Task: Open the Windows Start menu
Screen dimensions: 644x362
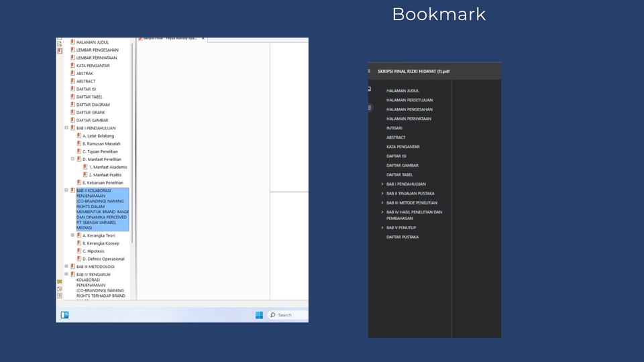Action: point(259,315)
